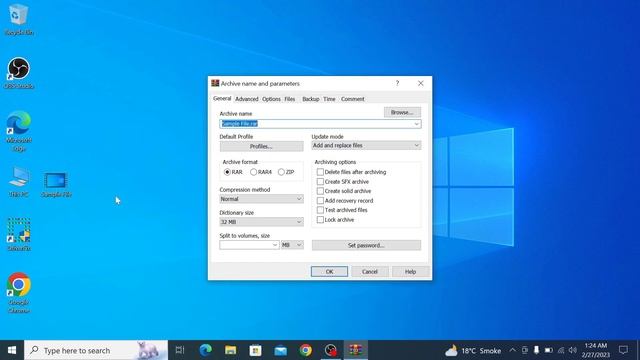Click the Cancel button
Screen dimensions: 640x360
click(370, 272)
